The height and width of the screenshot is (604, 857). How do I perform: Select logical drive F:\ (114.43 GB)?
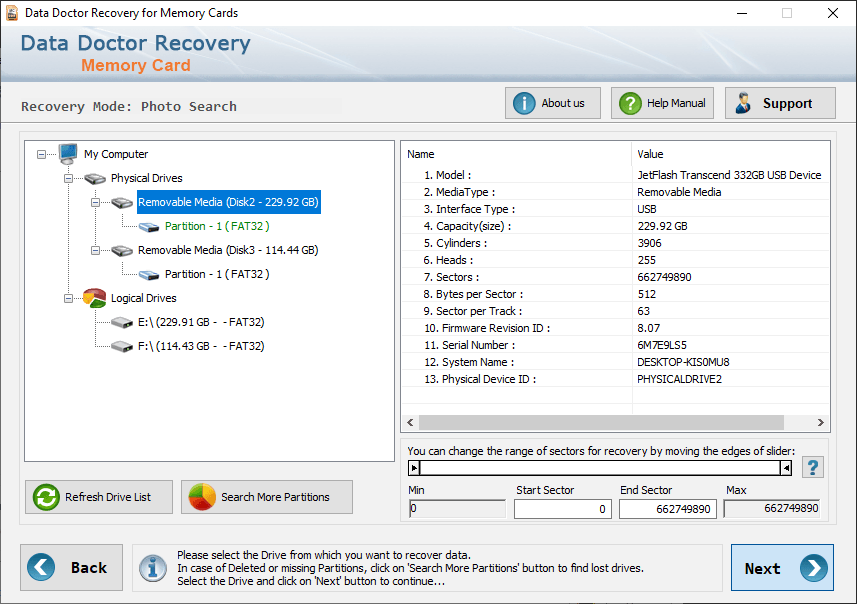[x=201, y=347]
